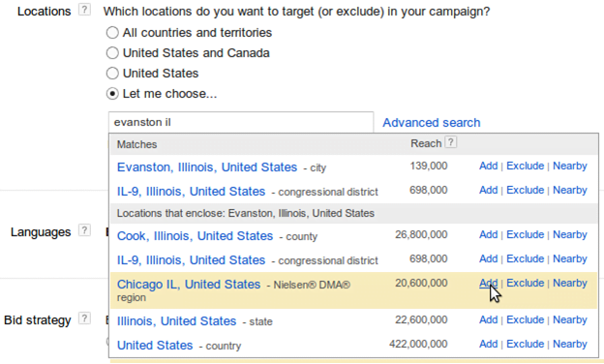Image resolution: width=604 pixels, height=364 pixels.
Task: Exclude Evanston, Illinois city location
Action: point(525,166)
